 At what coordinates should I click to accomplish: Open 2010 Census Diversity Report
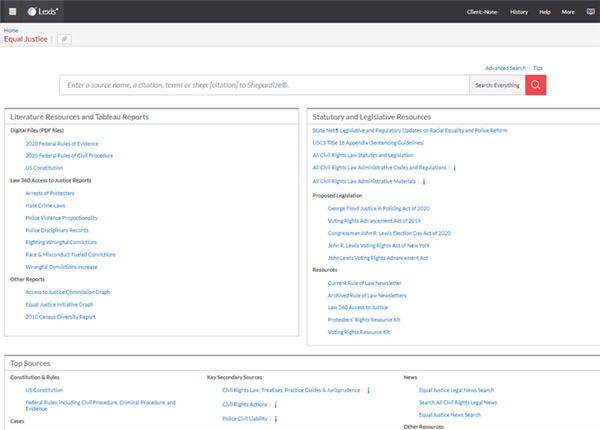click(60, 317)
